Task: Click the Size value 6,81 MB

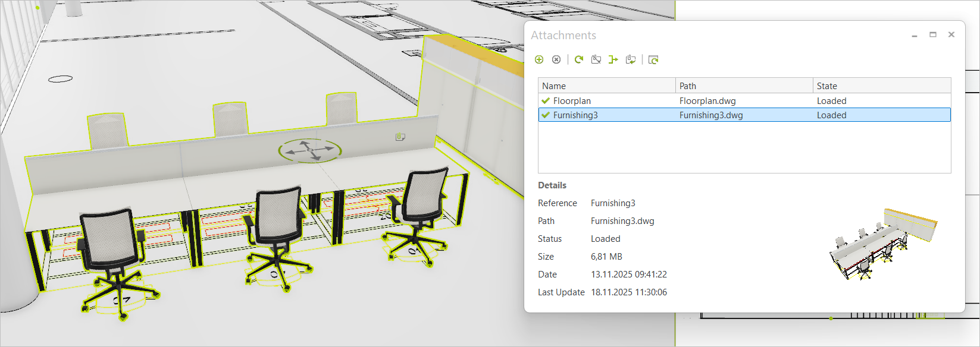Action: point(606,257)
